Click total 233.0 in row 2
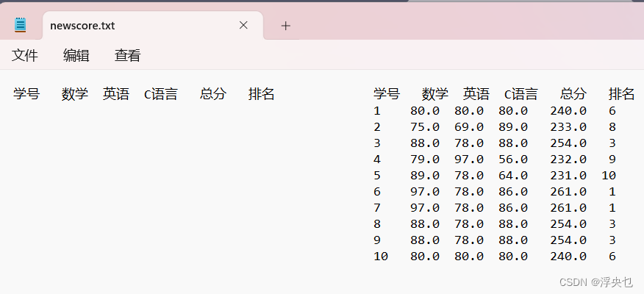Viewport: 644px width, 294px height. [x=568, y=127]
